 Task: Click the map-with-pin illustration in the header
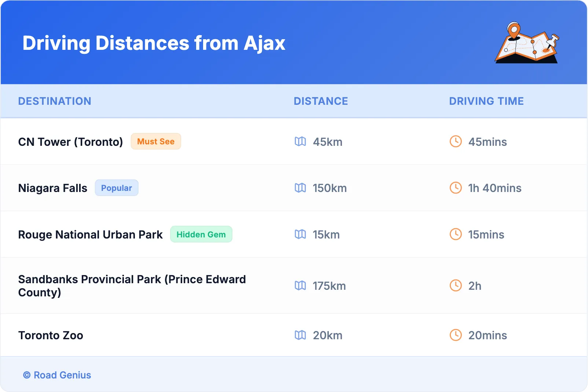click(x=527, y=42)
